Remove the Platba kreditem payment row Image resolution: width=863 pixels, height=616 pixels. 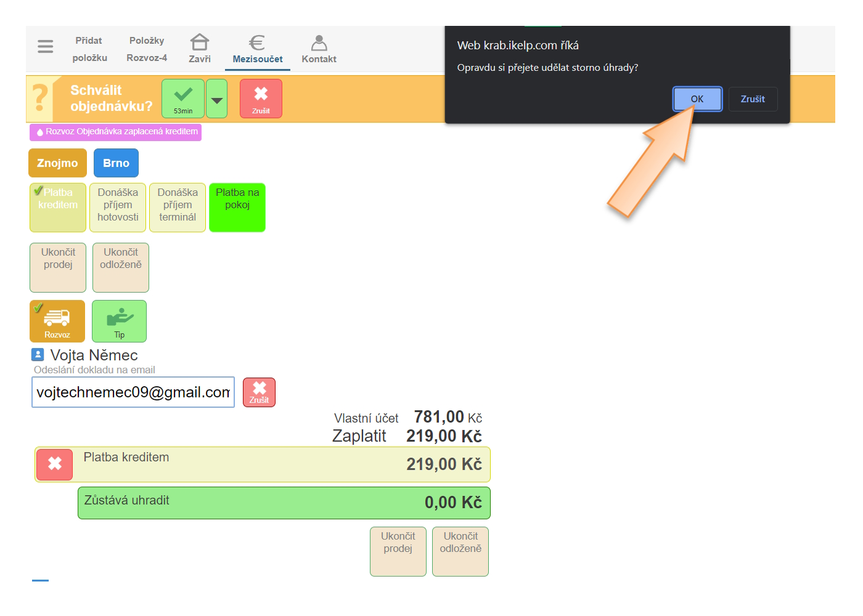click(55, 464)
